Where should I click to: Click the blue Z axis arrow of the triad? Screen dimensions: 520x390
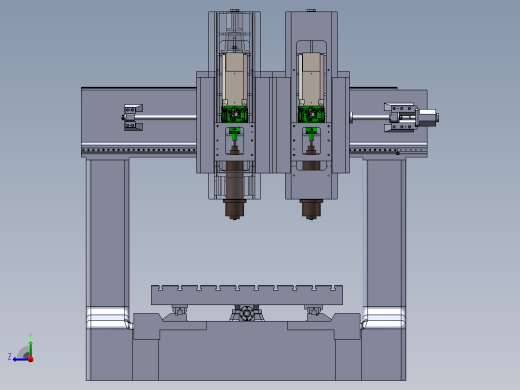[20, 359]
